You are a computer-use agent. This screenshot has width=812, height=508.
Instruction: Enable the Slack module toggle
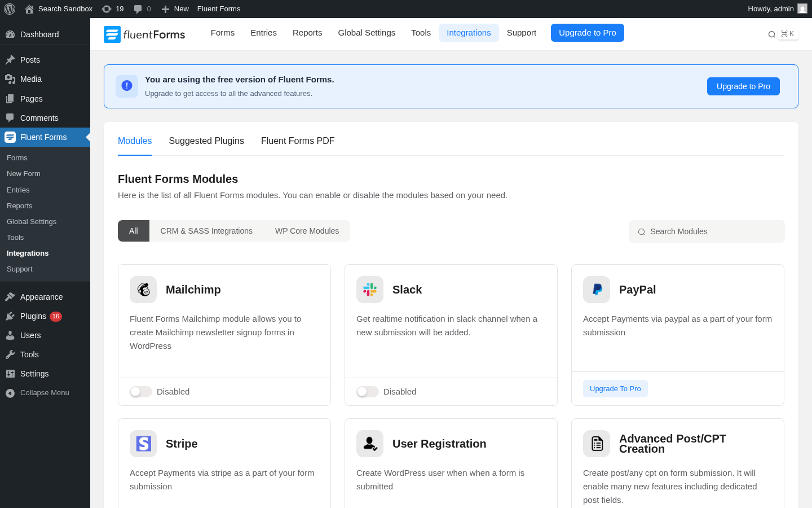pyautogui.click(x=368, y=392)
